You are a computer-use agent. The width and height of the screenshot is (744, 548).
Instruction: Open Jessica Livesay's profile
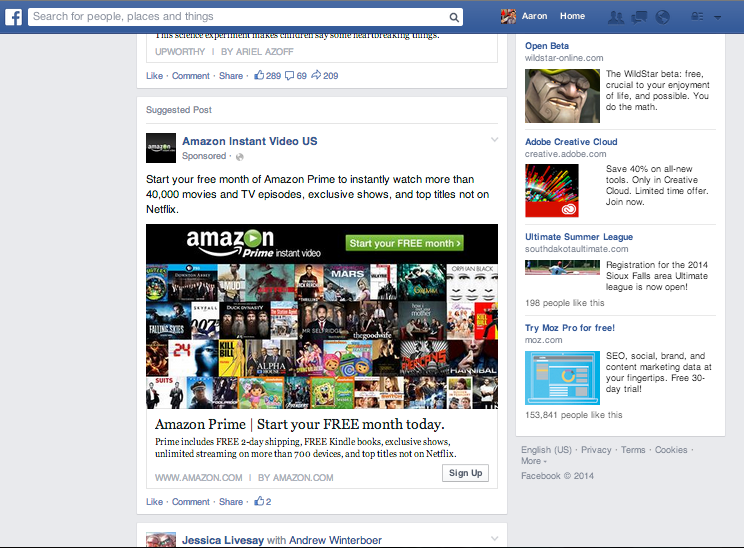coord(223,540)
